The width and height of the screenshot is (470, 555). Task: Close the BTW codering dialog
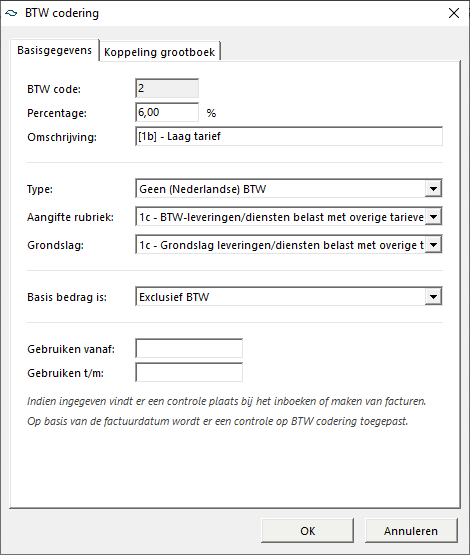click(x=454, y=13)
